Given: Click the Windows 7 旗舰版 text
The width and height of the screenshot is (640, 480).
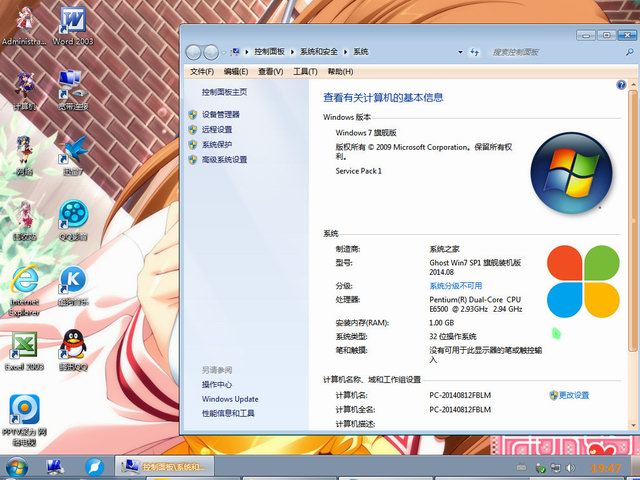Looking at the screenshot, I should tap(366, 133).
